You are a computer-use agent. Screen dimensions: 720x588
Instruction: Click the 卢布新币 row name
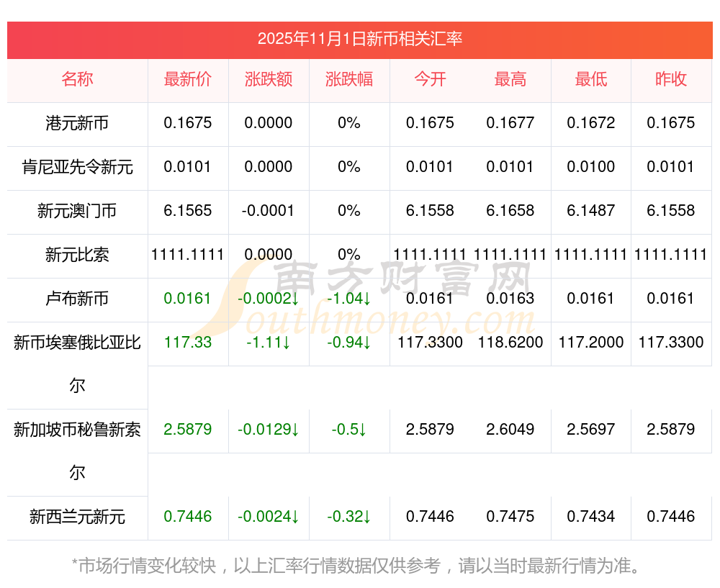[x=77, y=299]
